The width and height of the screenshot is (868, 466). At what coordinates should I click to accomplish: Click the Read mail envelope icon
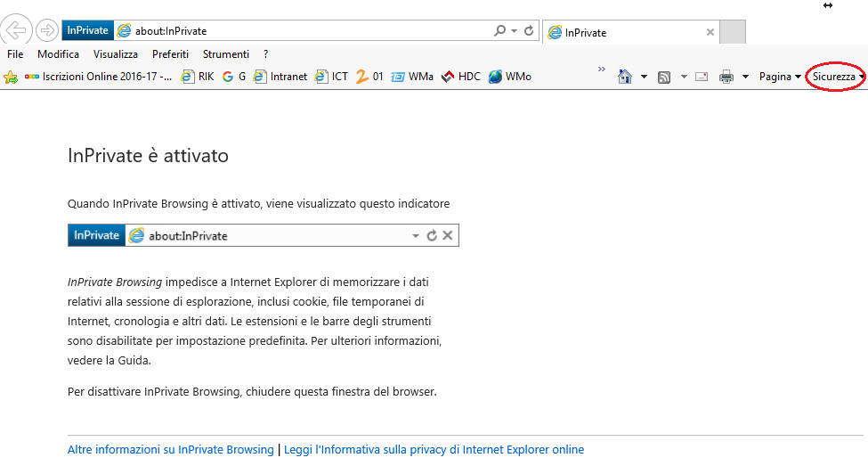(702, 77)
